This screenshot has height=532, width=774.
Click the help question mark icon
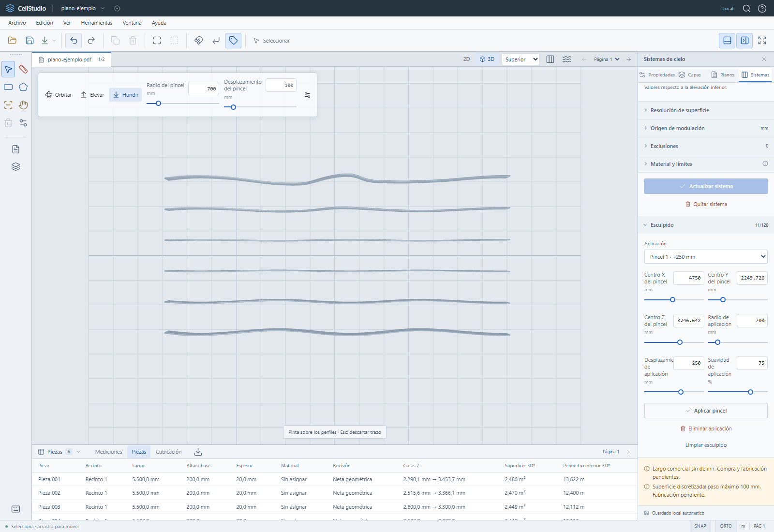[x=762, y=8]
